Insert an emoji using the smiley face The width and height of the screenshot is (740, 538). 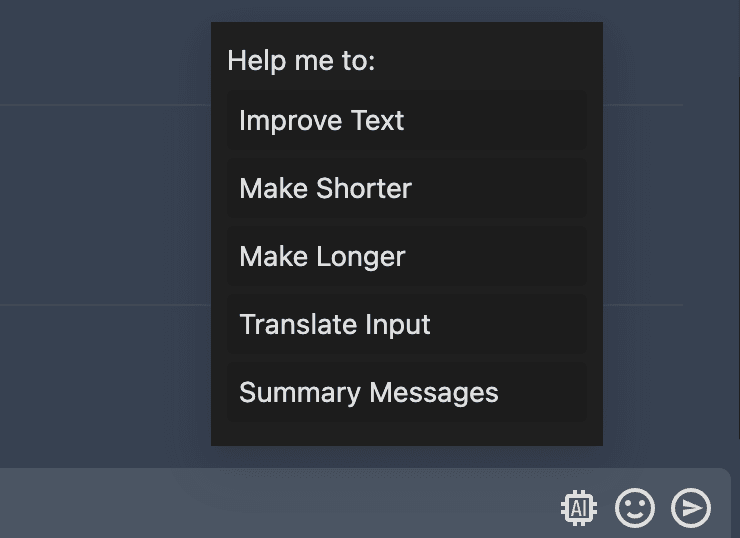[x=634, y=508]
